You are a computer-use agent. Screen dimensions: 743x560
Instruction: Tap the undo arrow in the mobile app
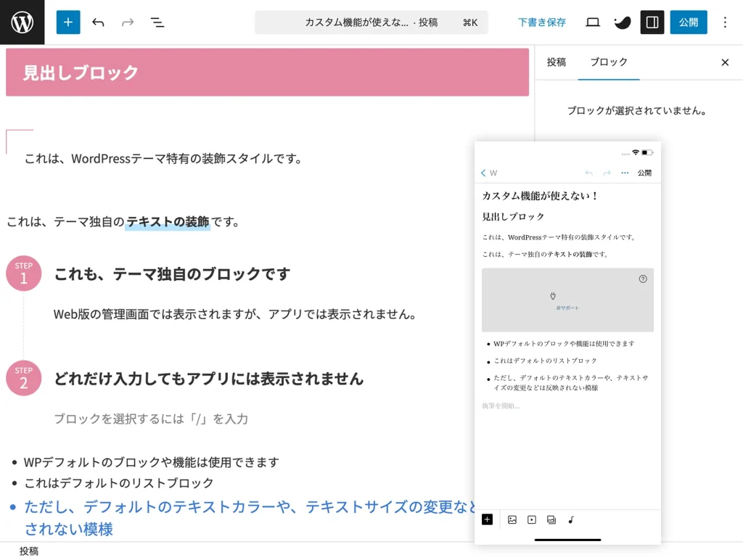pyautogui.click(x=589, y=173)
